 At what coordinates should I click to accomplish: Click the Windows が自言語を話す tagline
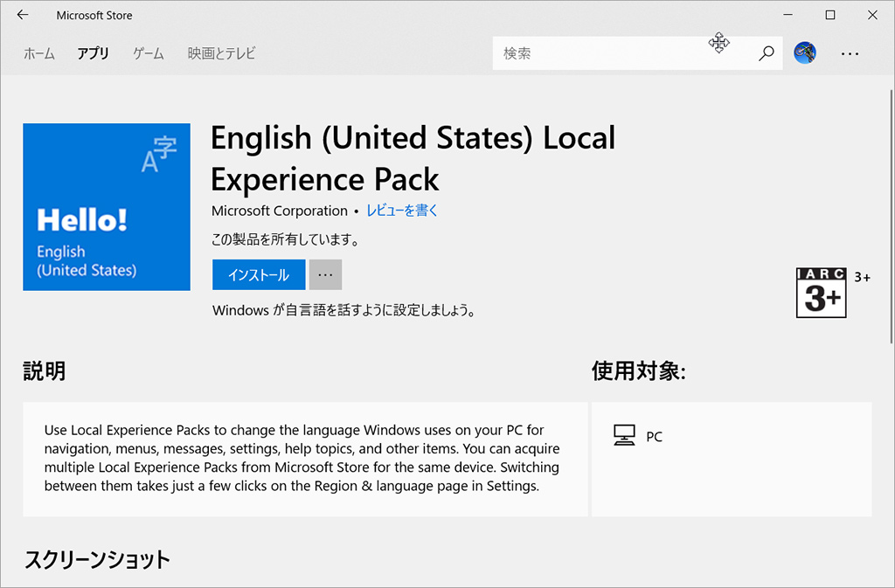coord(344,310)
